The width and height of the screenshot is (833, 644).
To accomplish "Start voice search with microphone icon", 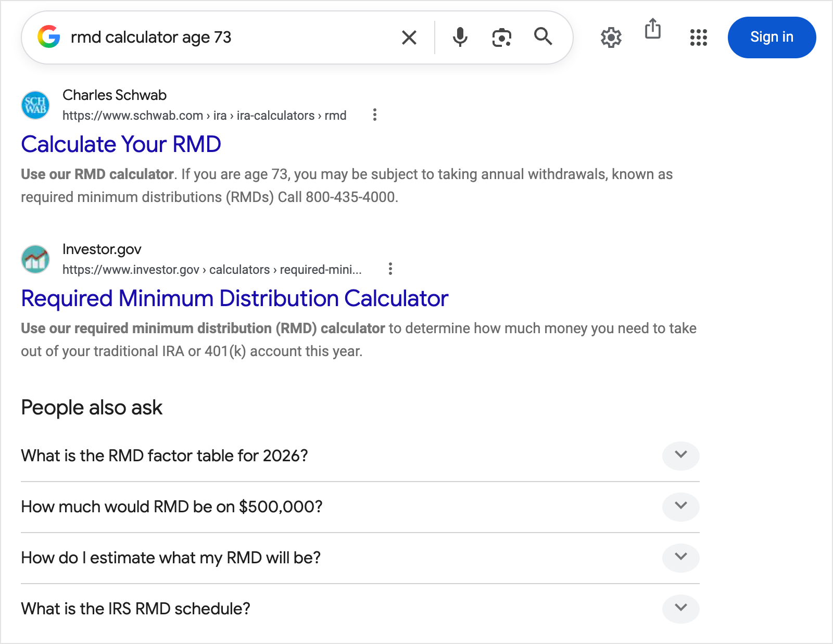I will click(460, 37).
